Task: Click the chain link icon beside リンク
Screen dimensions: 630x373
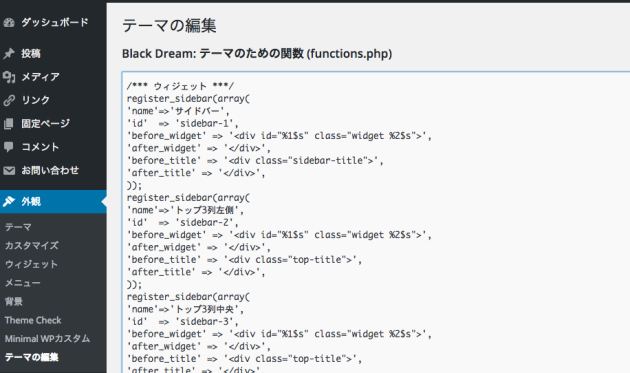Action: coord(9,100)
